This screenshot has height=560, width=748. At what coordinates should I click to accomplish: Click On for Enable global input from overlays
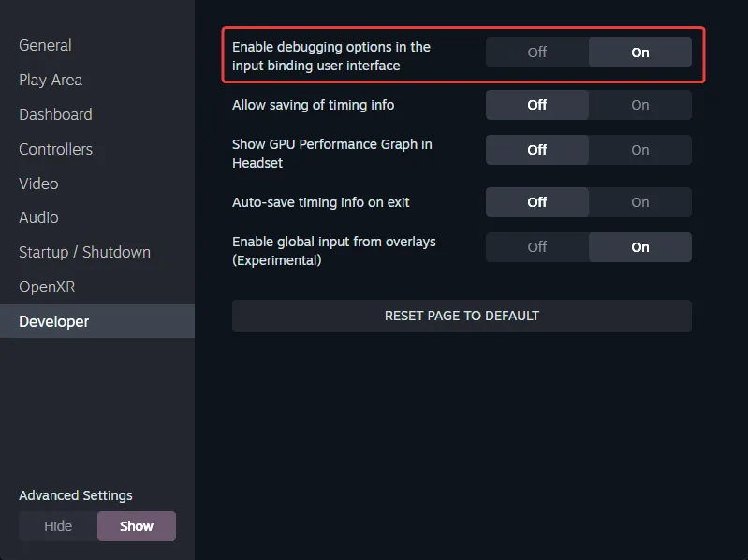point(640,247)
